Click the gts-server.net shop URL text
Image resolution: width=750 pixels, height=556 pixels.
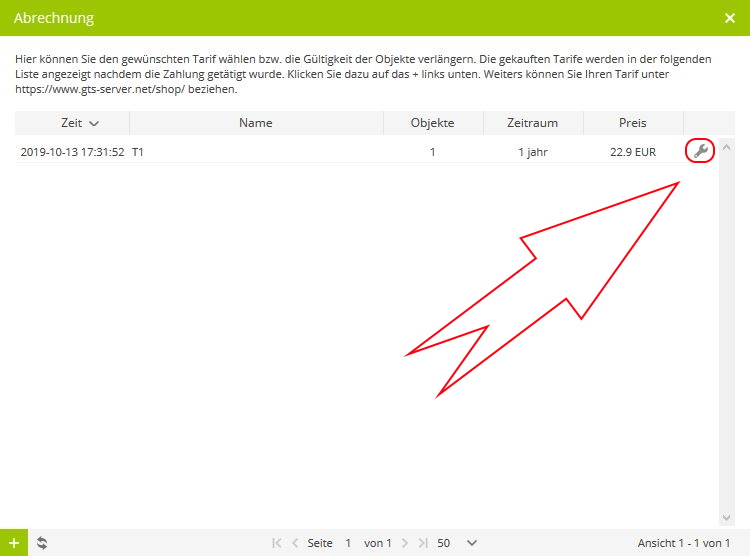[x=100, y=89]
